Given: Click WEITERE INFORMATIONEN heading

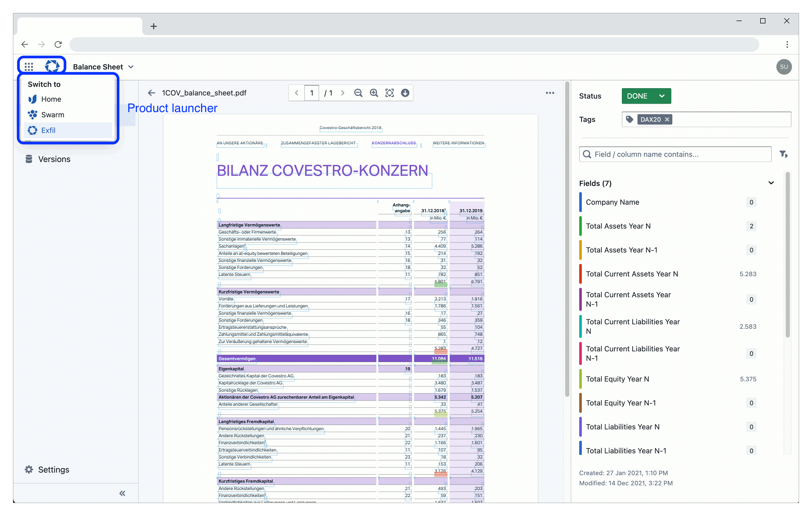Looking at the screenshot, I should point(458,143).
